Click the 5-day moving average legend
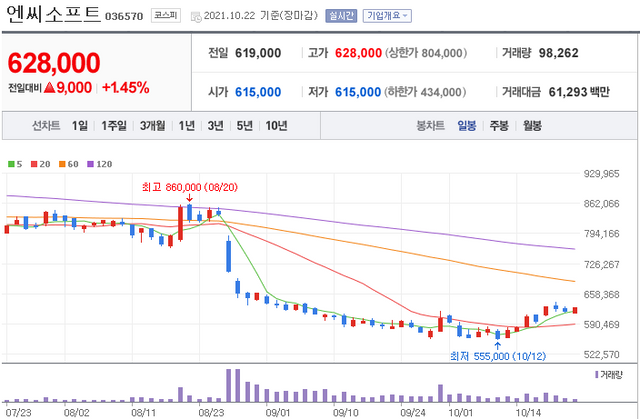 coord(14,164)
